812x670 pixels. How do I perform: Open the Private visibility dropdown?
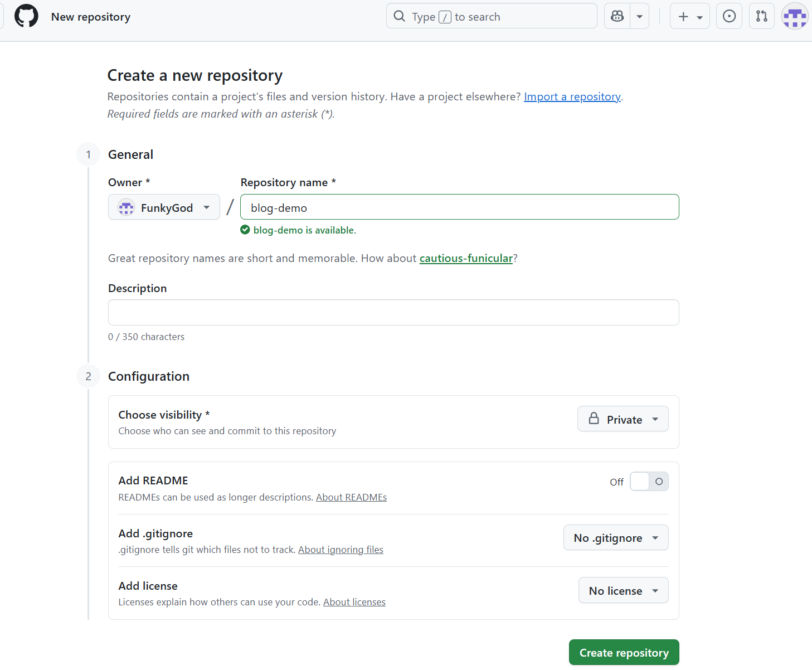coord(623,419)
